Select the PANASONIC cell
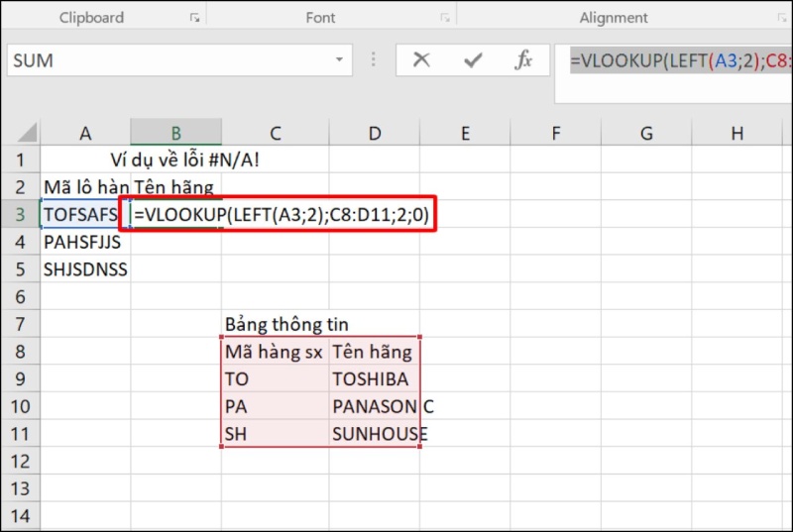Image resolution: width=793 pixels, height=532 pixels. 375,406
